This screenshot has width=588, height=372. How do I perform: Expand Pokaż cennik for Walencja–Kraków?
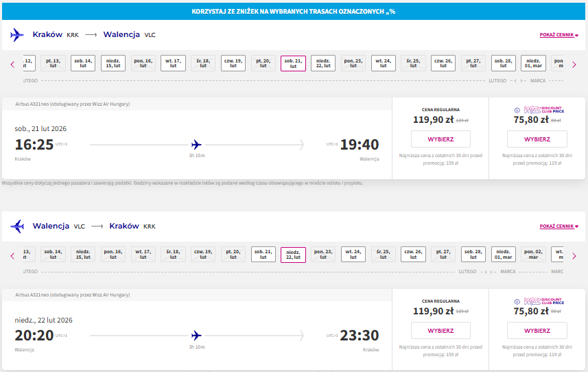point(558,226)
